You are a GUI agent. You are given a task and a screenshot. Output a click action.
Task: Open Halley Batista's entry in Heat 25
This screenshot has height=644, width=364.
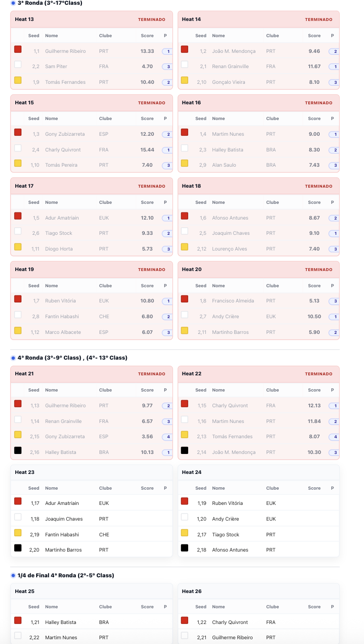61,622
